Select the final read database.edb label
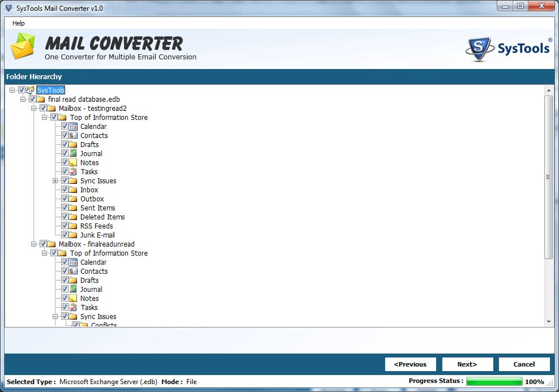This screenshot has height=392, width=559. (x=84, y=100)
